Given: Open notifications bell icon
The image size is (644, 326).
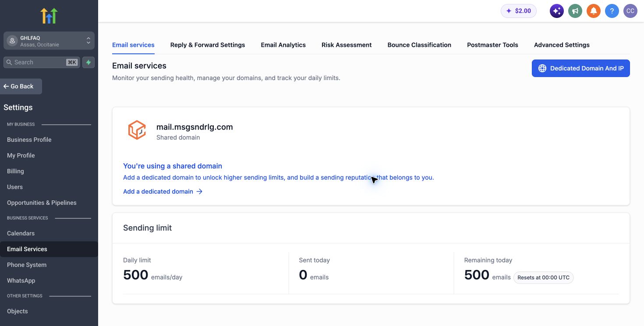Looking at the screenshot, I should tap(594, 11).
